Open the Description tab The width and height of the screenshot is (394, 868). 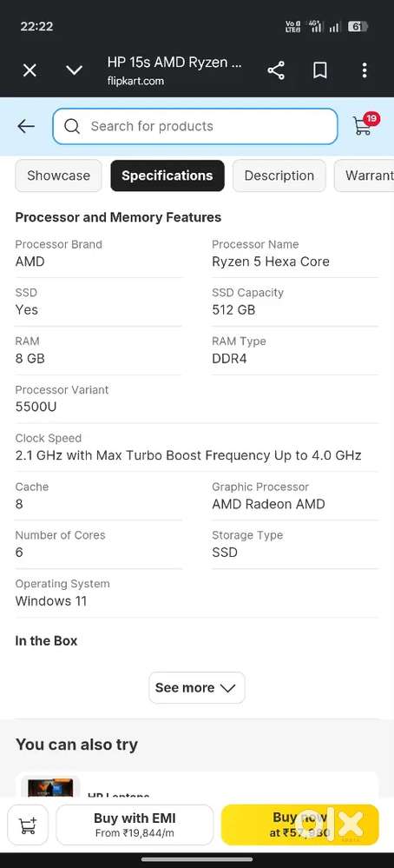pyautogui.click(x=279, y=176)
